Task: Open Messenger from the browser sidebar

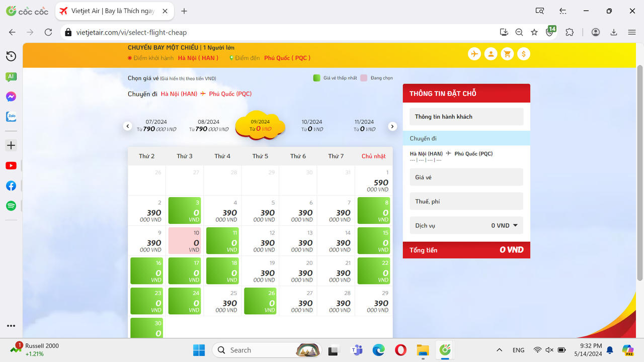Action: click(11, 97)
